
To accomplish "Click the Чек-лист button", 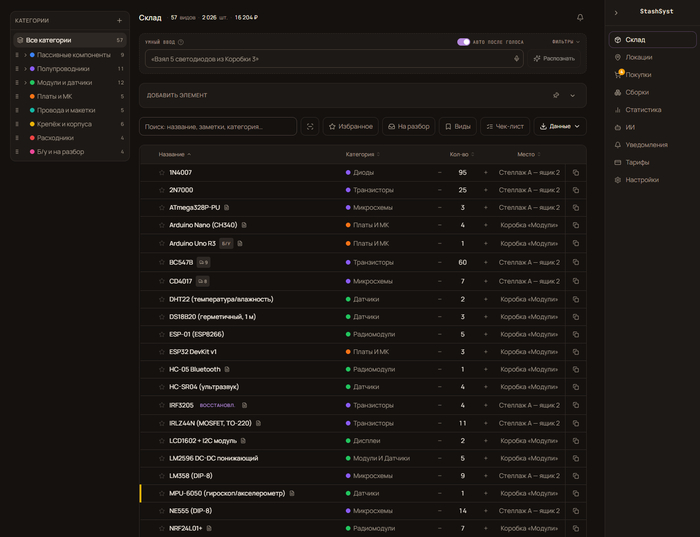I will point(505,126).
